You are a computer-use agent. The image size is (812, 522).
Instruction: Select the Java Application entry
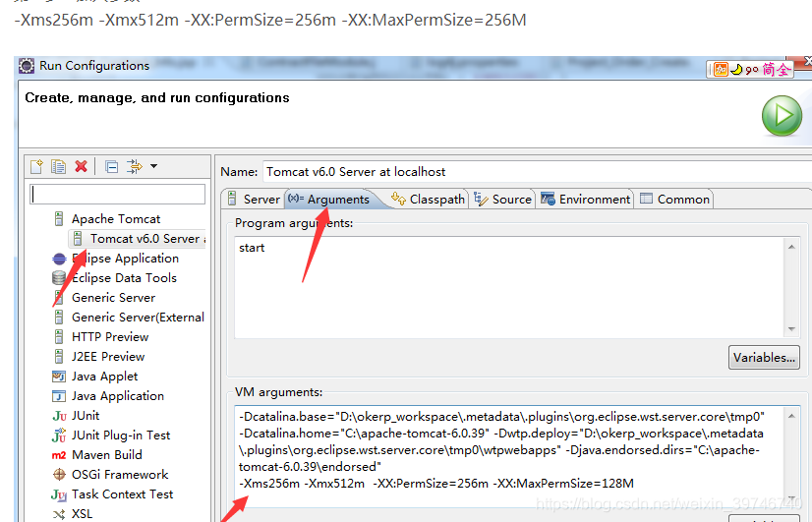pos(118,396)
